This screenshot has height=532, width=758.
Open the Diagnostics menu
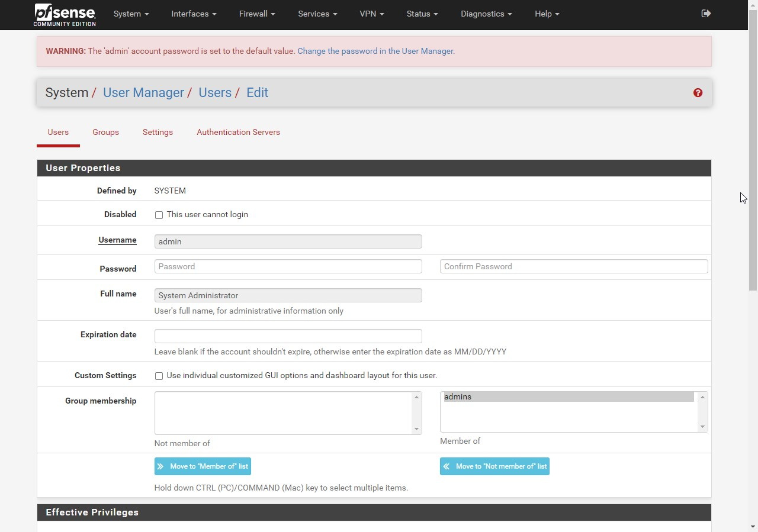[x=486, y=14]
